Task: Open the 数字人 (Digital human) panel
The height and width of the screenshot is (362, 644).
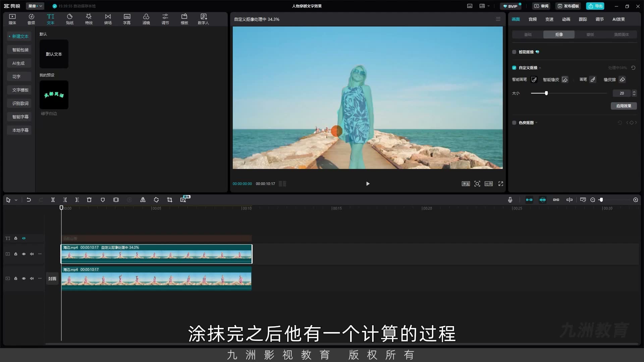Action: pyautogui.click(x=203, y=19)
